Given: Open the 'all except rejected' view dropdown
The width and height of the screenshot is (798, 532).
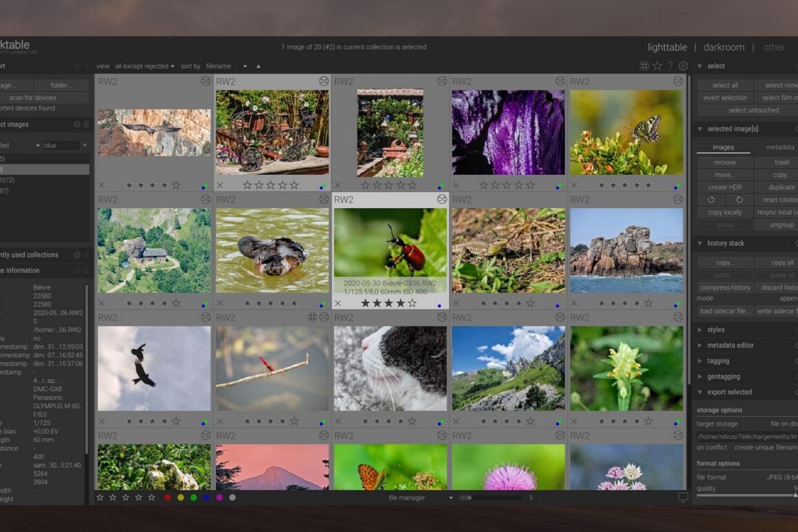Looking at the screenshot, I should (x=144, y=66).
